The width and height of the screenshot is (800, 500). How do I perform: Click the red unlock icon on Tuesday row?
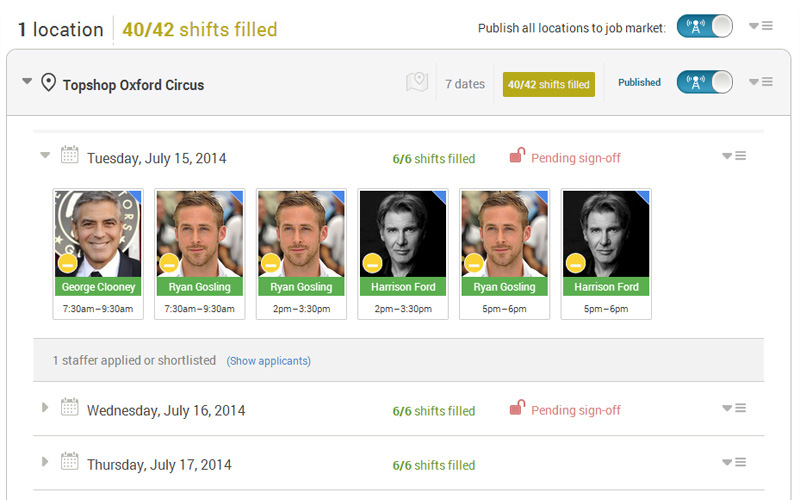pyautogui.click(x=517, y=155)
